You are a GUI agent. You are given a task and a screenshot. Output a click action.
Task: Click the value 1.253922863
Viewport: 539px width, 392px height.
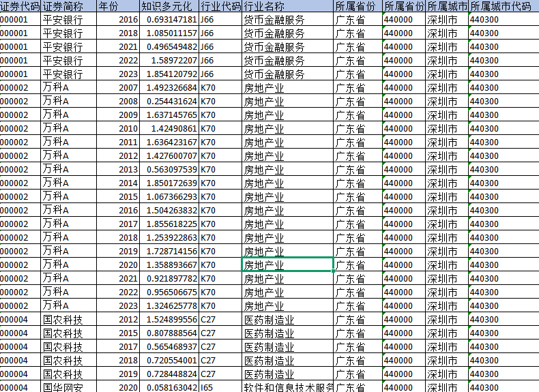[172, 238]
